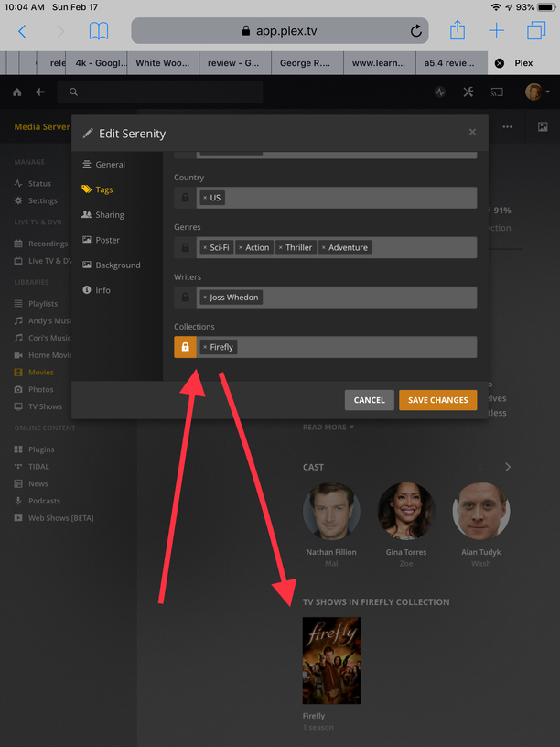Screen dimensions: 560x747
Task: Toggle the Collections field lock
Action: coord(185,347)
